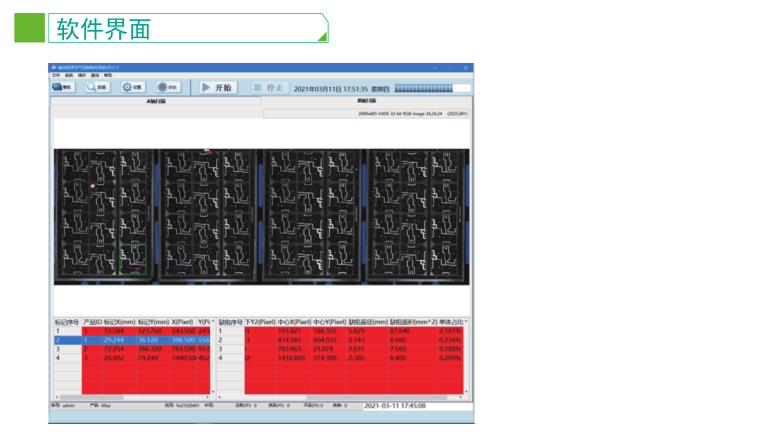Switch to the B轴扫描 tab
774x442 pixels.
pyautogui.click(x=366, y=101)
